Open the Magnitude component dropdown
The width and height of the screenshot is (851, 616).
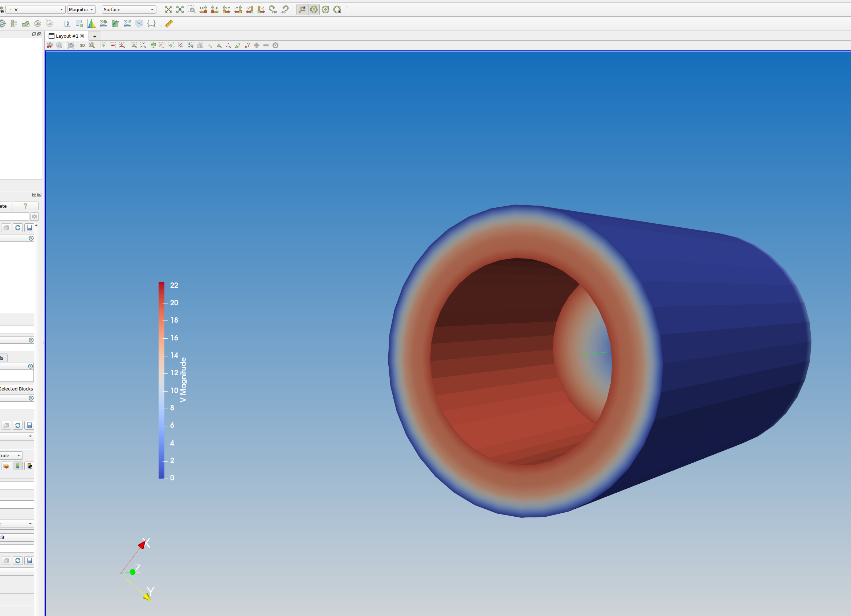click(81, 9)
